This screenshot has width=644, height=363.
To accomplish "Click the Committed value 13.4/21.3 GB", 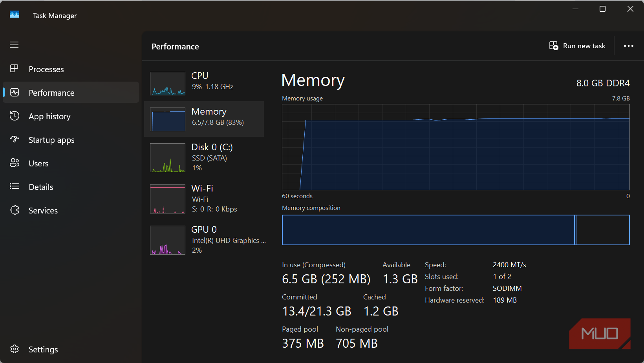I will point(317,311).
